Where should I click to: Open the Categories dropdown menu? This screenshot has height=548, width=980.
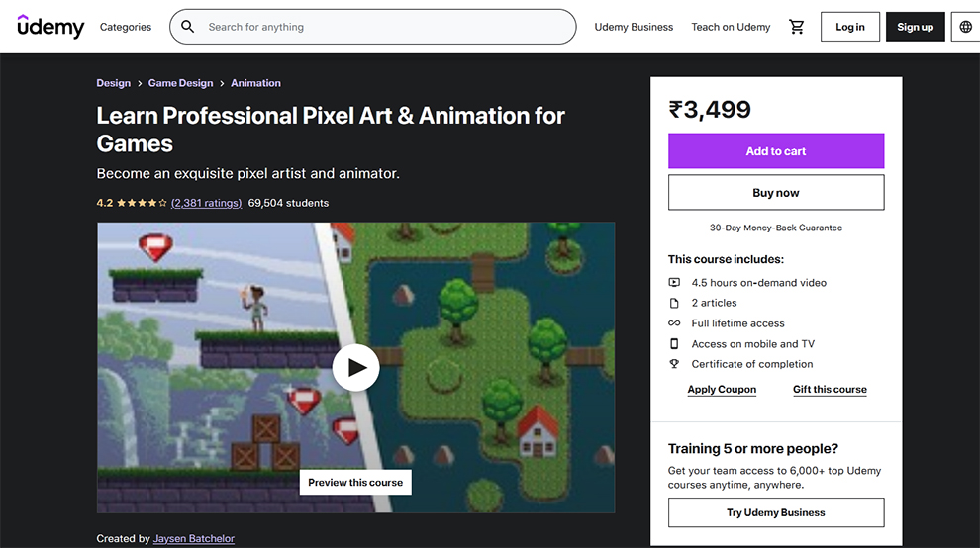(126, 27)
